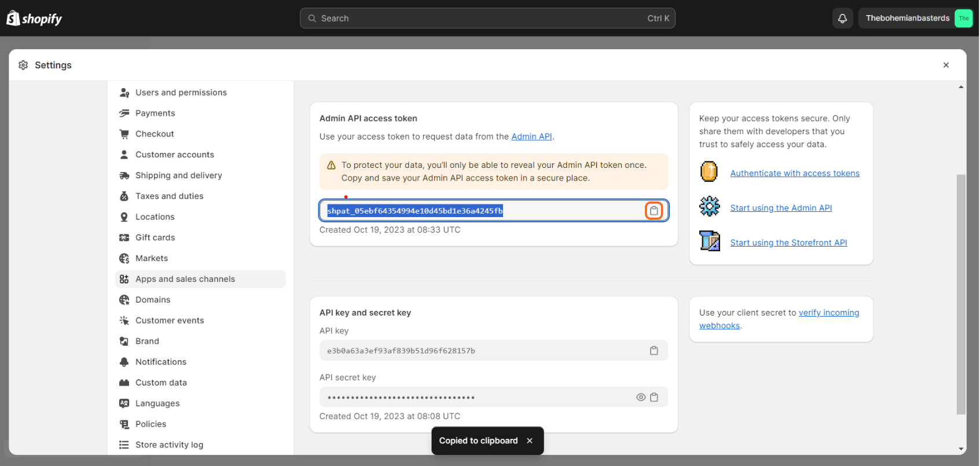Click 'Created Oct 19, 2023 at 08:08 UTC'
Screen dimensions: 980x466
(390, 416)
